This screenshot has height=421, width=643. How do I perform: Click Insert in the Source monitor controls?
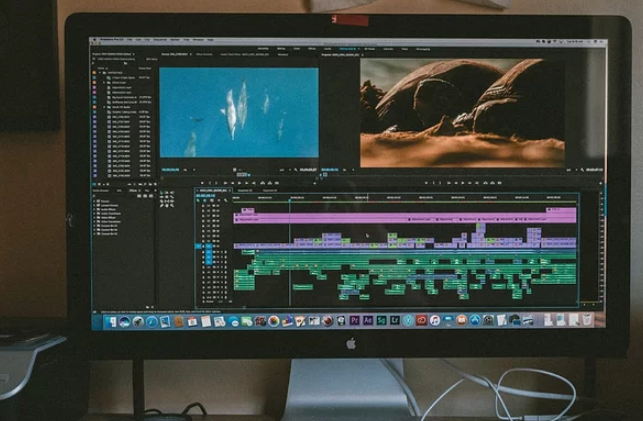tap(262, 183)
